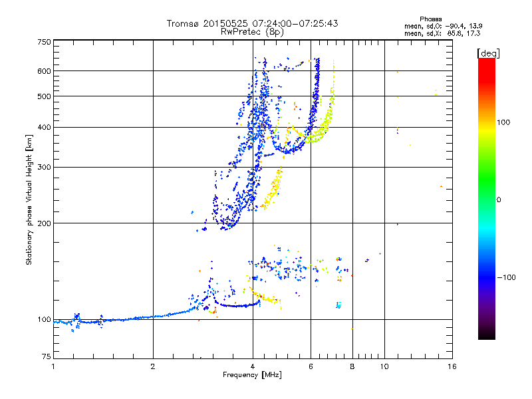Click the 'Phases' header text

click(x=430, y=19)
